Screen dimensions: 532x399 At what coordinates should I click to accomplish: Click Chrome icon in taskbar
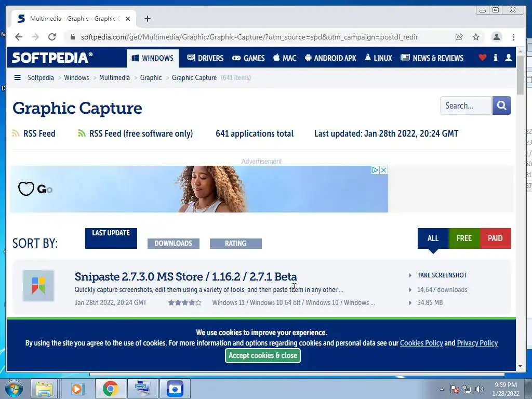(110, 389)
